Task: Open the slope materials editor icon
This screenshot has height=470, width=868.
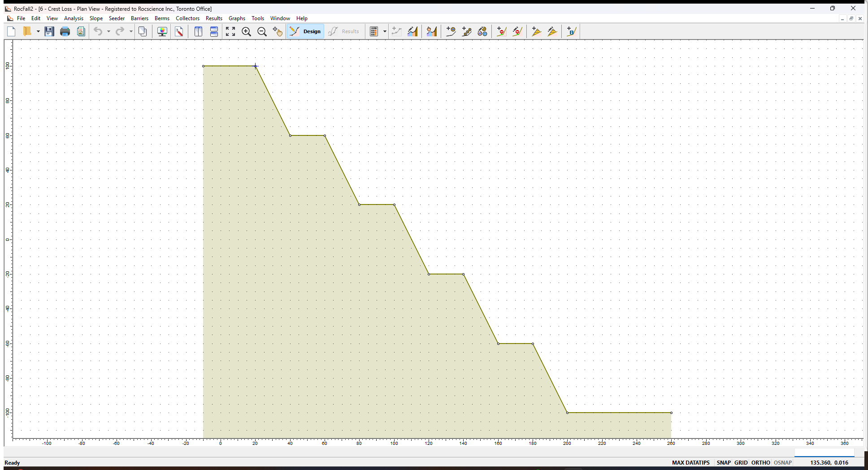Action: pos(412,31)
